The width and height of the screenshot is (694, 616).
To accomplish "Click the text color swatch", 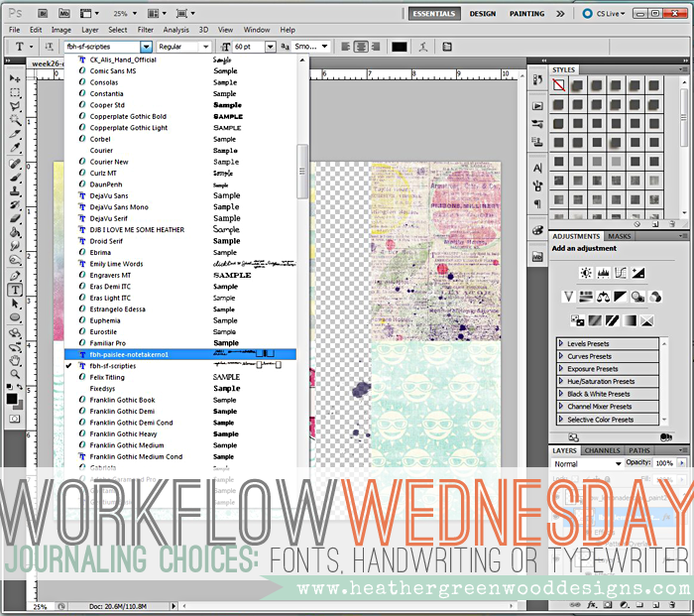I will pos(399,47).
